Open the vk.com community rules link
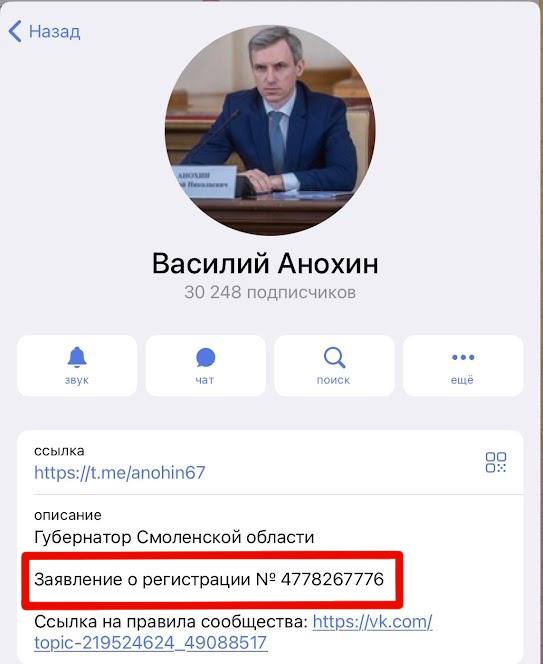 373,622
